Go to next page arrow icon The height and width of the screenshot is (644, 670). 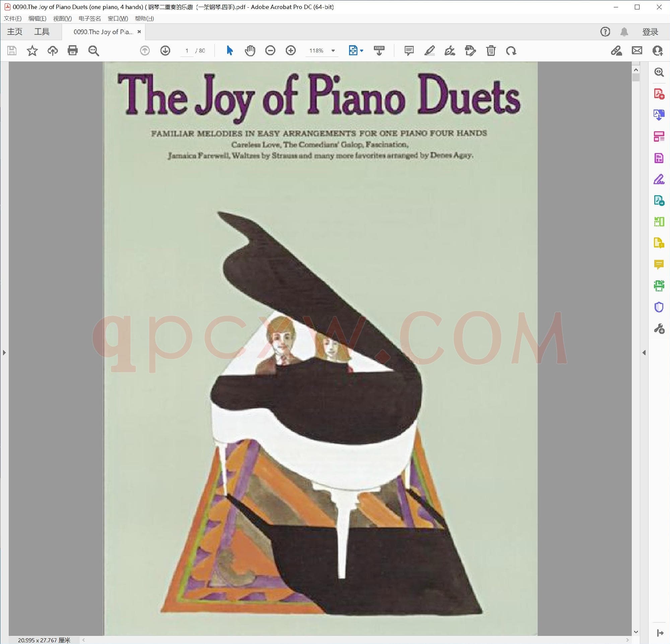click(x=165, y=51)
